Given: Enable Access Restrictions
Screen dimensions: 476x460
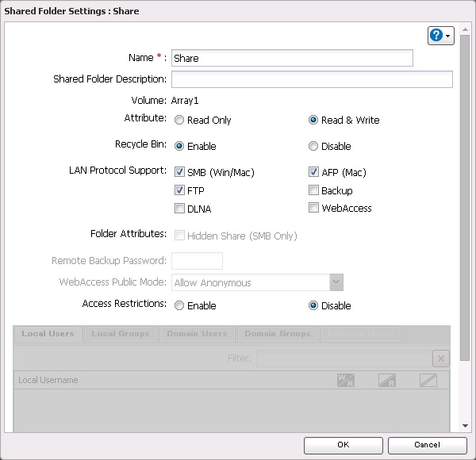Looking at the screenshot, I should pyautogui.click(x=179, y=306).
